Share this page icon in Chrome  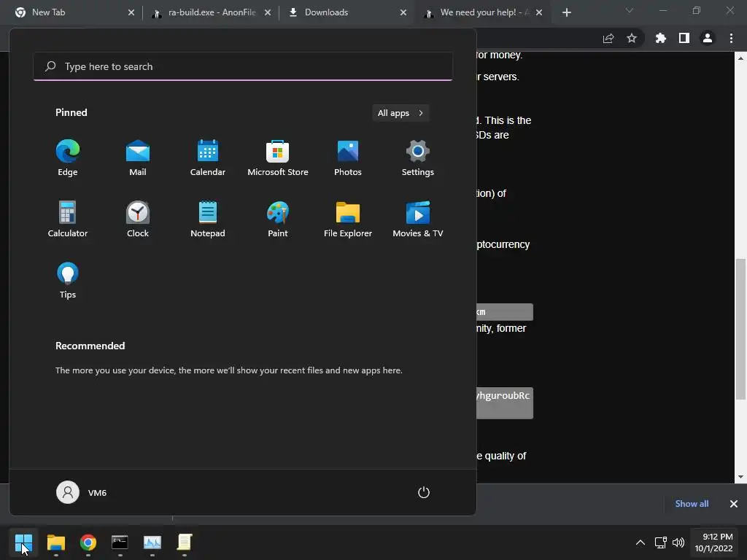coord(608,38)
